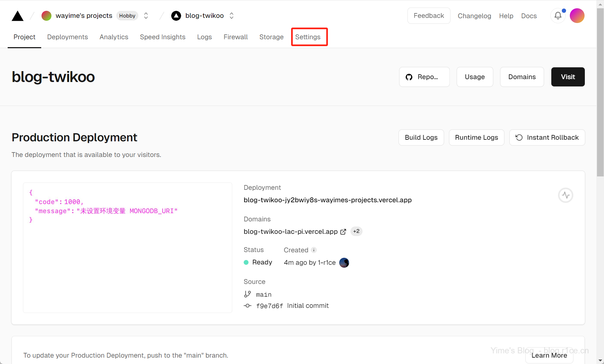Expand the blog-twikoo project switcher

pos(232,16)
